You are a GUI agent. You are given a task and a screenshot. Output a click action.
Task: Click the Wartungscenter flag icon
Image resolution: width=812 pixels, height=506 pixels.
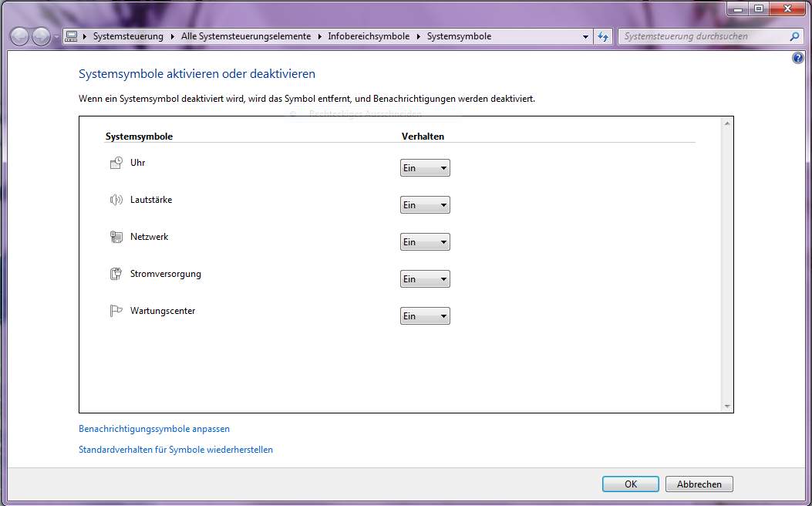(x=116, y=310)
